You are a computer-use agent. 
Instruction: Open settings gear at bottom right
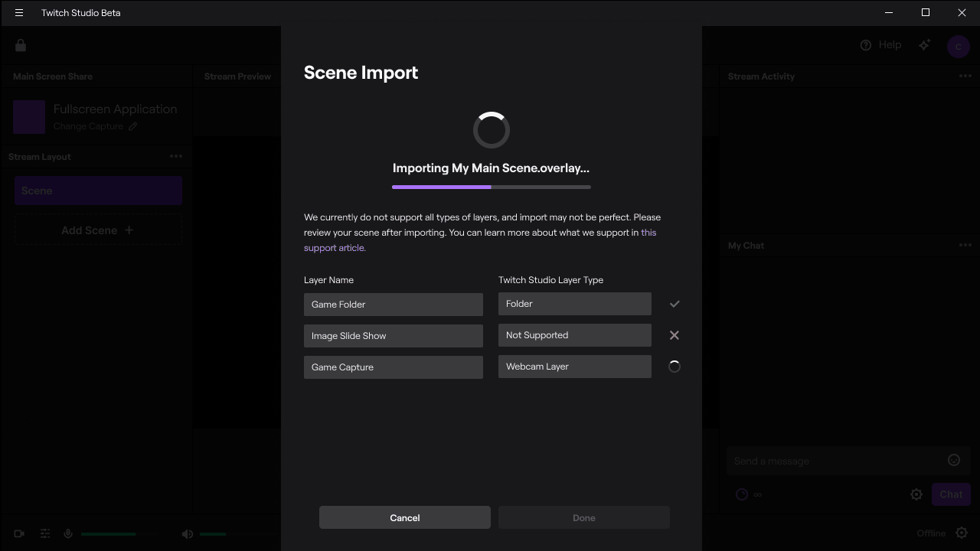click(962, 533)
